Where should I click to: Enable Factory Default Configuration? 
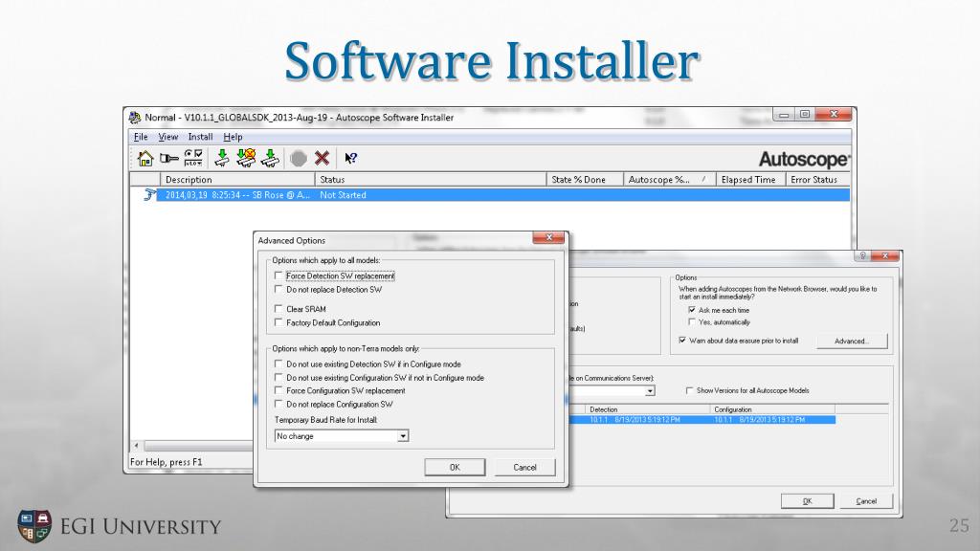click(x=278, y=322)
